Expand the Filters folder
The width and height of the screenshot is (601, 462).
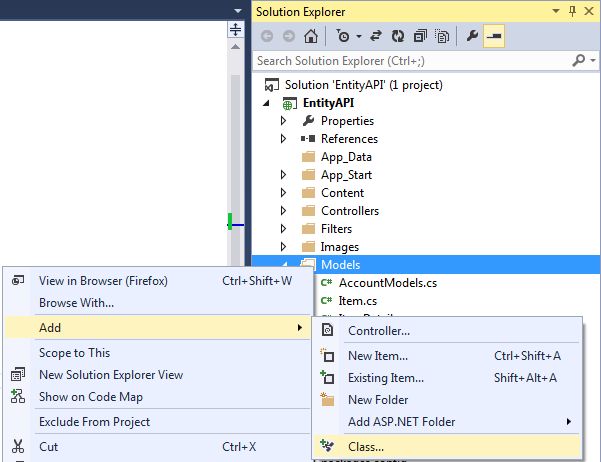click(x=283, y=229)
